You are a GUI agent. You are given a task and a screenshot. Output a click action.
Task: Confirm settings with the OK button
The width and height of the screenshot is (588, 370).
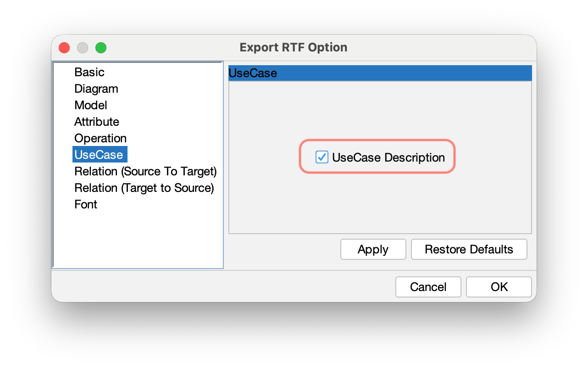click(x=499, y=287)
